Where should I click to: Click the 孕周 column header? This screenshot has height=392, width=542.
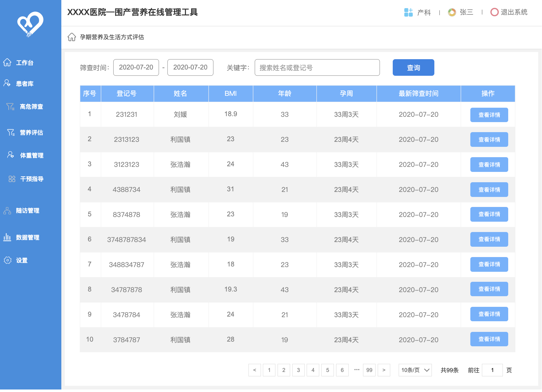(346, 94)
